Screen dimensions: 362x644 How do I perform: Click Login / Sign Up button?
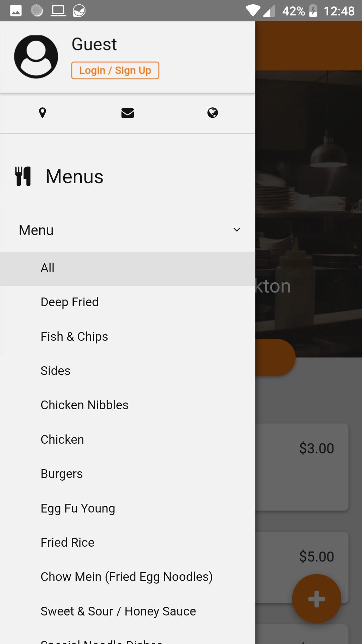(x=115, y=70)
